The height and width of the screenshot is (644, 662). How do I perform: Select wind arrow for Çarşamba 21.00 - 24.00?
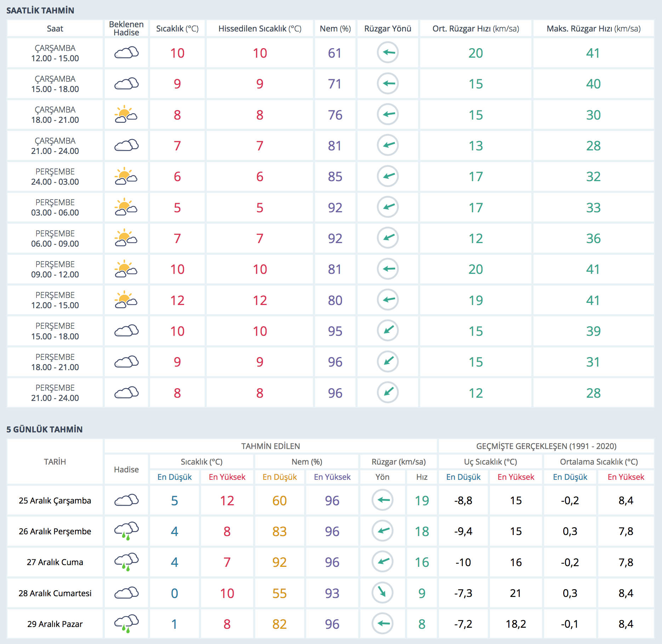pyautogui.click(x=388, y=145)
